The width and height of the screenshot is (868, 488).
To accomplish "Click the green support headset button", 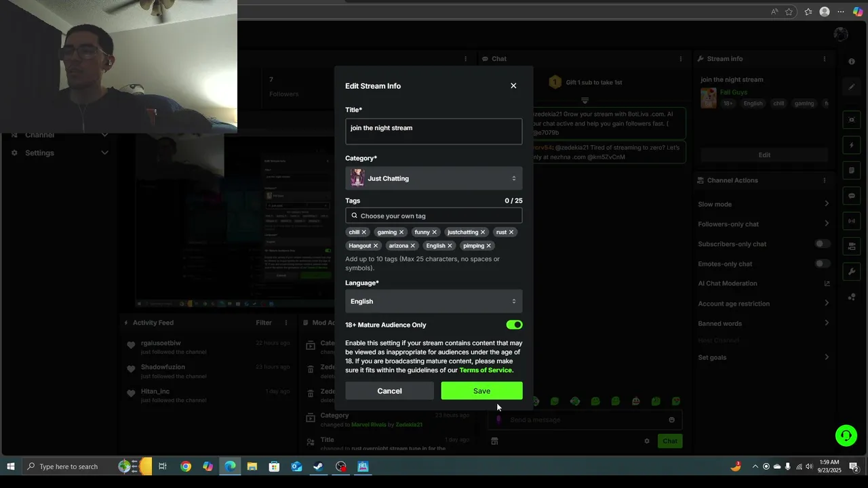I will coord(846,435).
